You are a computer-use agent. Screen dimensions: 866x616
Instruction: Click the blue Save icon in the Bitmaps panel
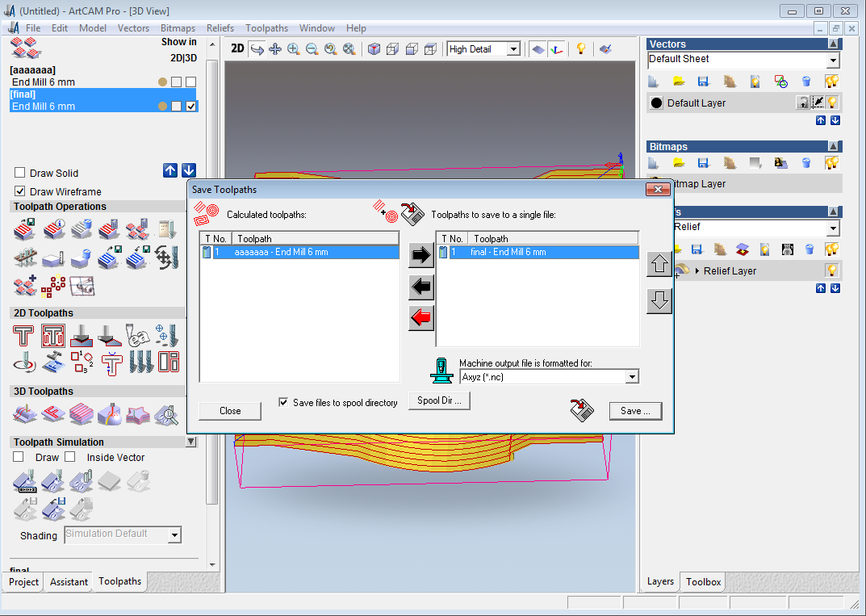click(703, 162)
